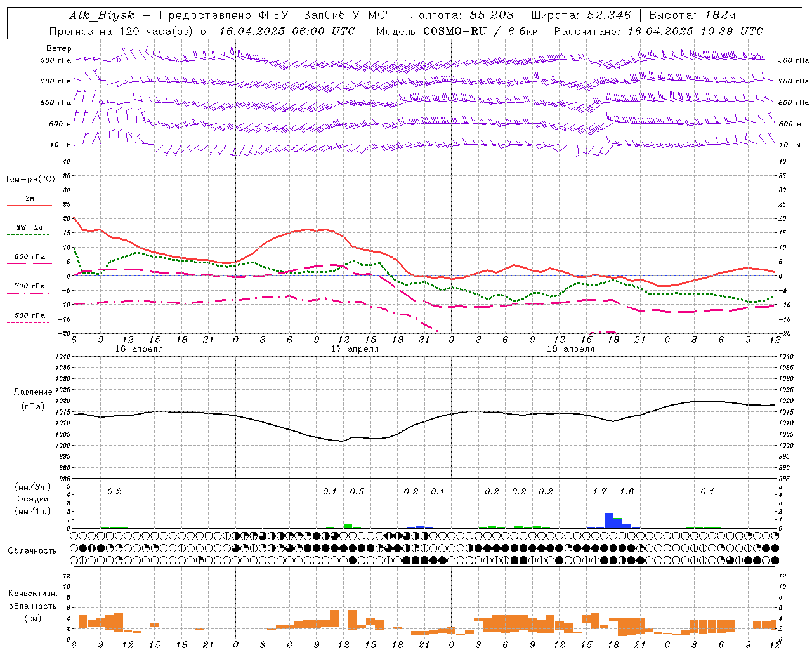Click the 18 апреля date label

click(x=570, y=348)
